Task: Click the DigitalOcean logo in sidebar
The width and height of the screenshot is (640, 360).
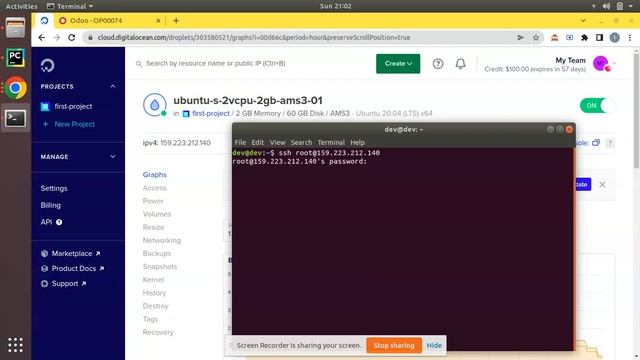Action: (x=47, y=65)
